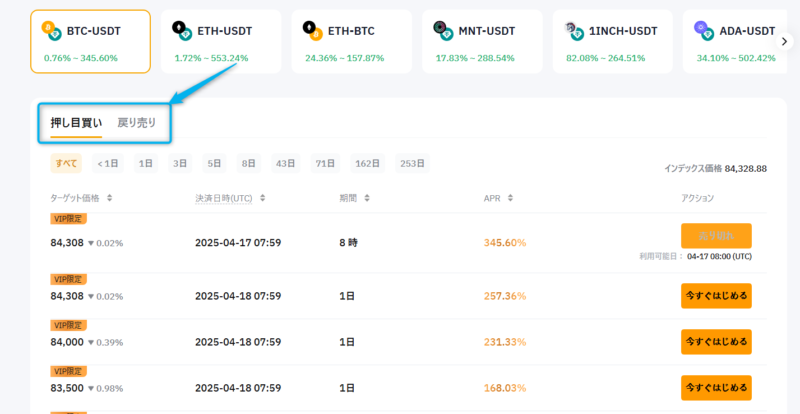Click the 83,500 target price
Screen dimensions: 800x414
coord(67,388)
